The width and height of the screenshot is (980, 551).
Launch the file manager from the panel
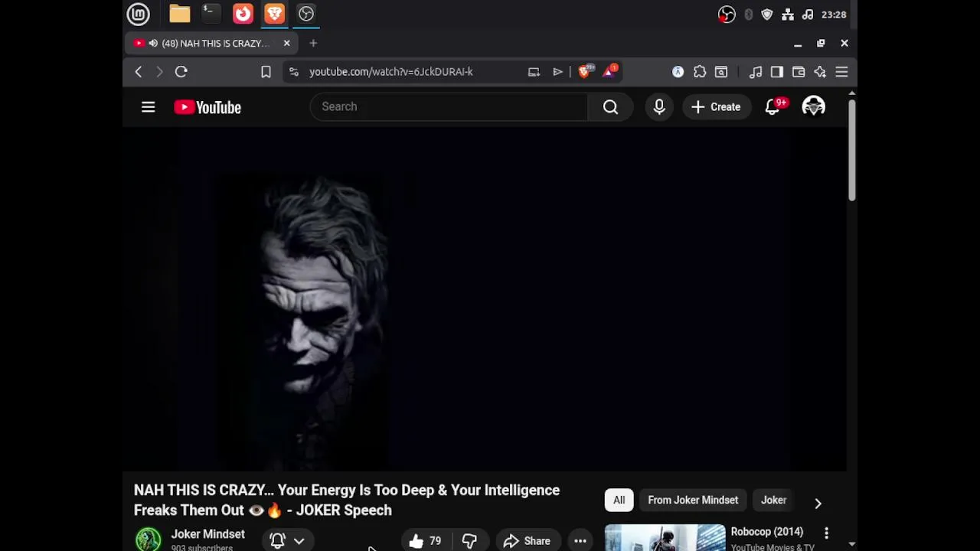(x=179, y=14)
